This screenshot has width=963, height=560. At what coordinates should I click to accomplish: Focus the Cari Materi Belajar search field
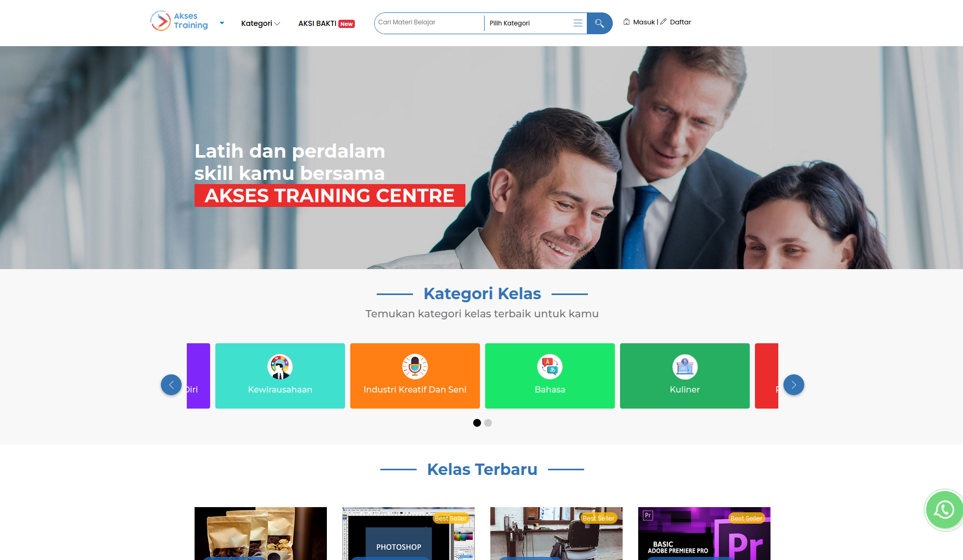pyautogui.click(x=430, y=23)
